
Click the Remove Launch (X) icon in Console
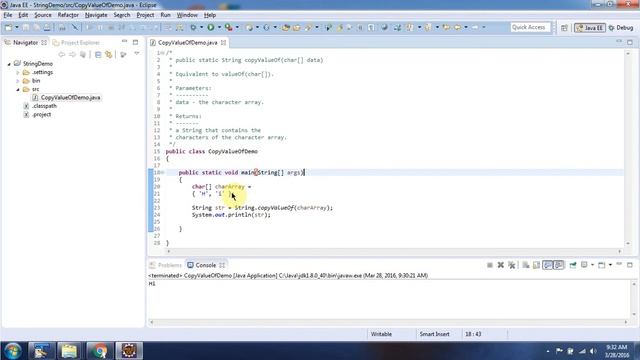501,265
